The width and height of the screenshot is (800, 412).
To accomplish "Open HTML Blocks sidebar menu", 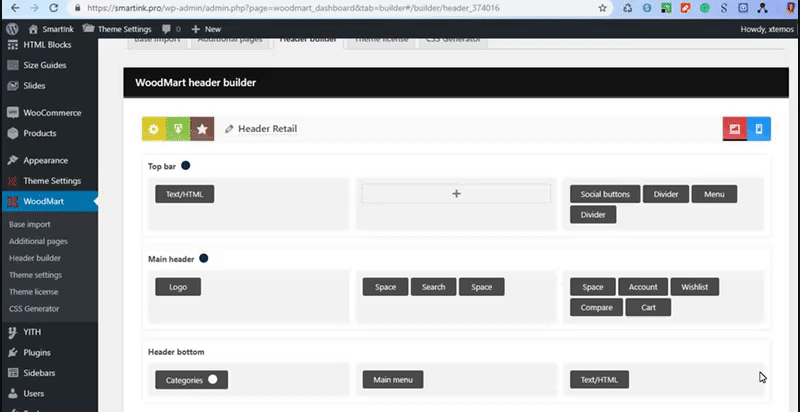I will tap(49, 45).
